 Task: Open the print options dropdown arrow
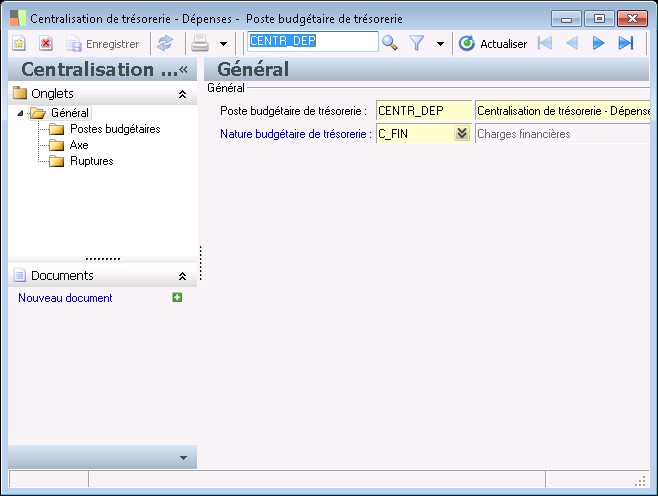[x=223, y=44]
